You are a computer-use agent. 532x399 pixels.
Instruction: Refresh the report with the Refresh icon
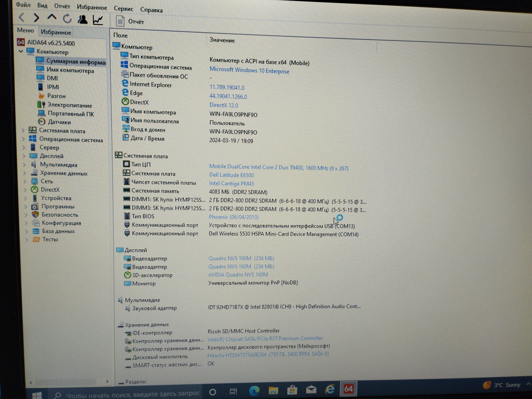click(67, 19)
